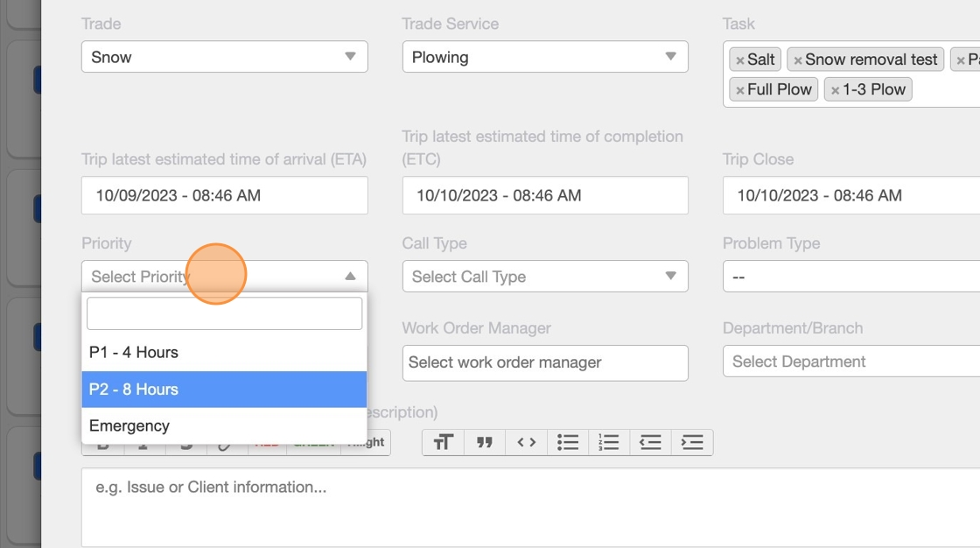The width and height of the screenshot is (980, 548).
Task: Remove the 1-3 Plow task tag
Action: tap(835, 90)
